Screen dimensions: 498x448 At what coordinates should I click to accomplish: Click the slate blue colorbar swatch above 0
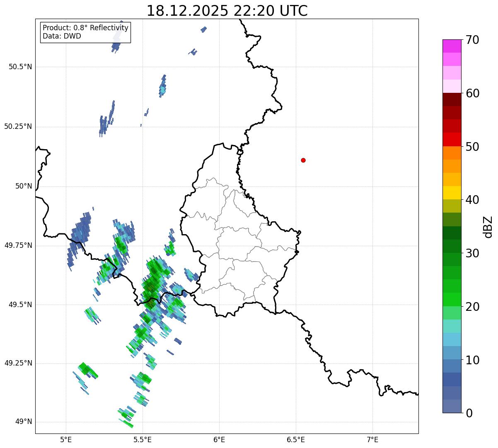452,406
